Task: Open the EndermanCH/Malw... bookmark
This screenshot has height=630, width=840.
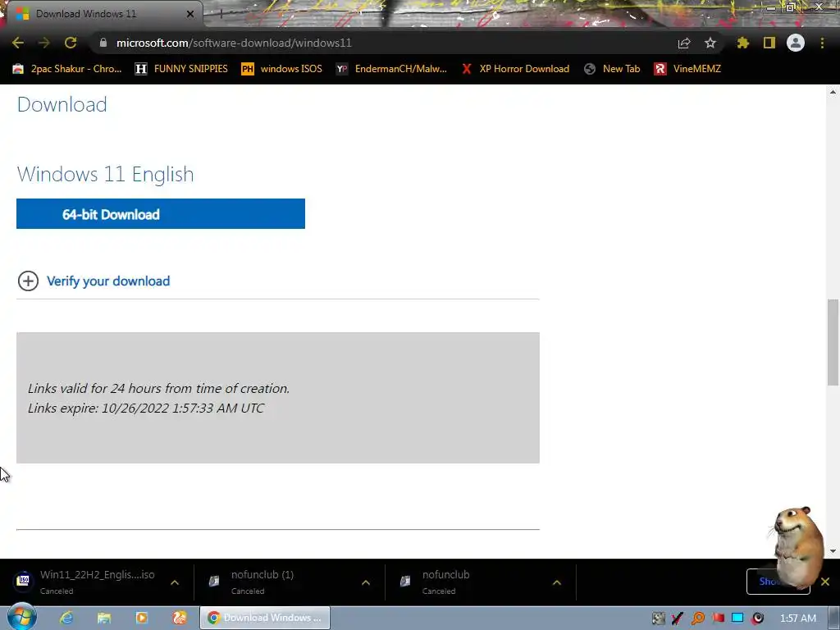Action: coord(391,69)
